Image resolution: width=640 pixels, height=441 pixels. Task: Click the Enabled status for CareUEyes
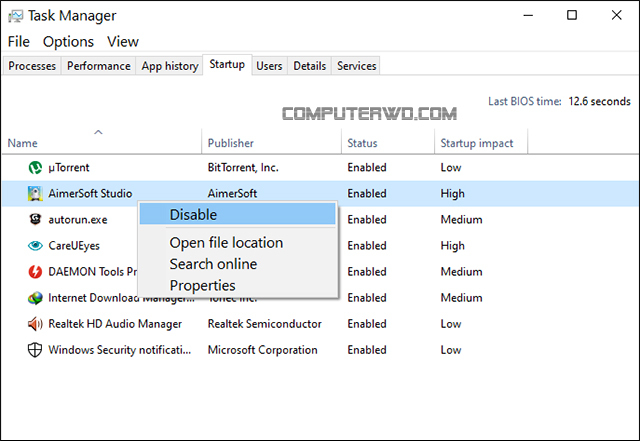[x=367, y=246]
